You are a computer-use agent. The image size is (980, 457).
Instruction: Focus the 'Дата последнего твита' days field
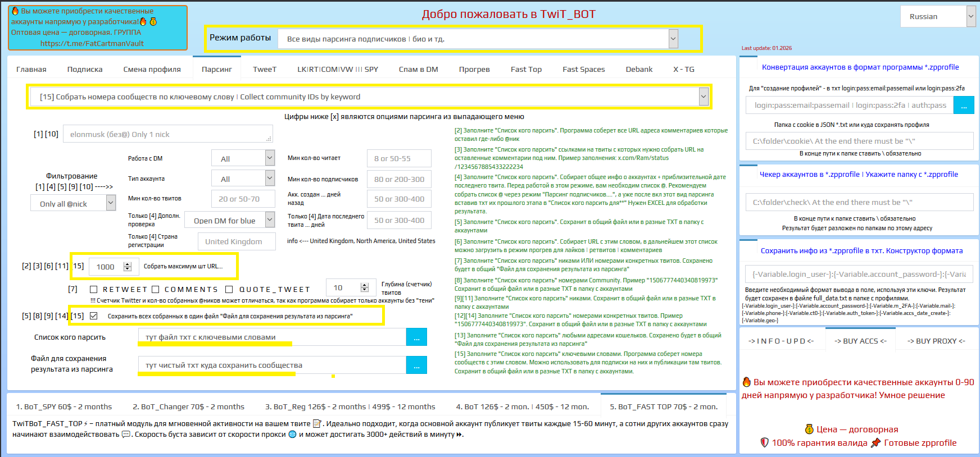point(399,220)
